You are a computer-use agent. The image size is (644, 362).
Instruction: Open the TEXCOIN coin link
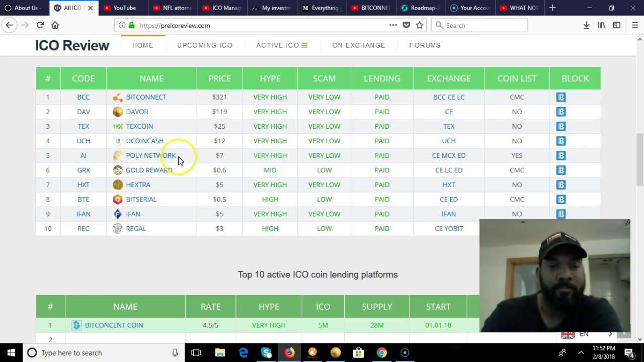point(139,126)
